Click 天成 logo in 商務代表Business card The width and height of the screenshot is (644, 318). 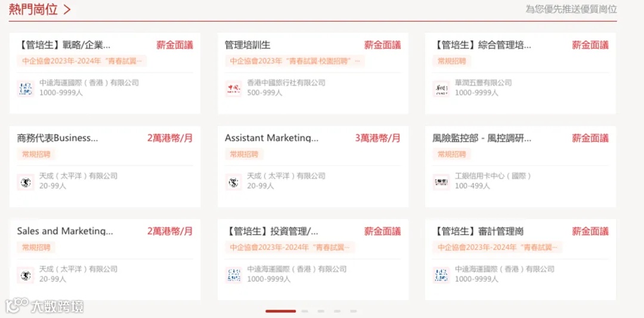pyautogui.click(x=26, y=182)
